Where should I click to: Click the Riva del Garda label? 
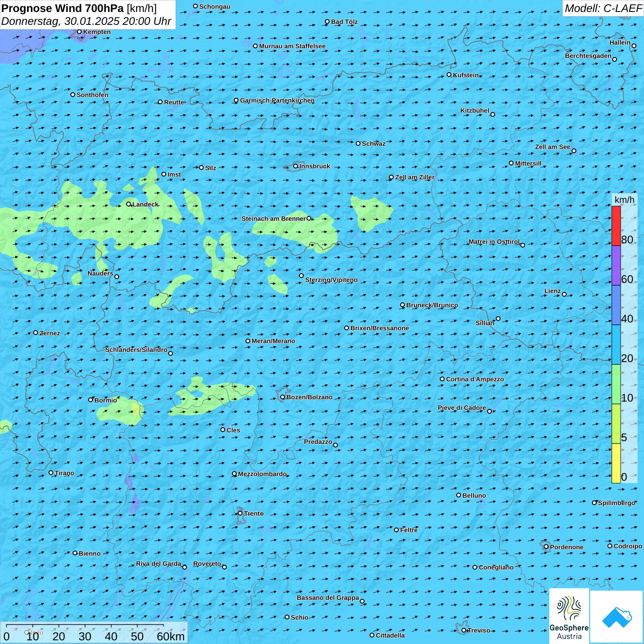159,563
